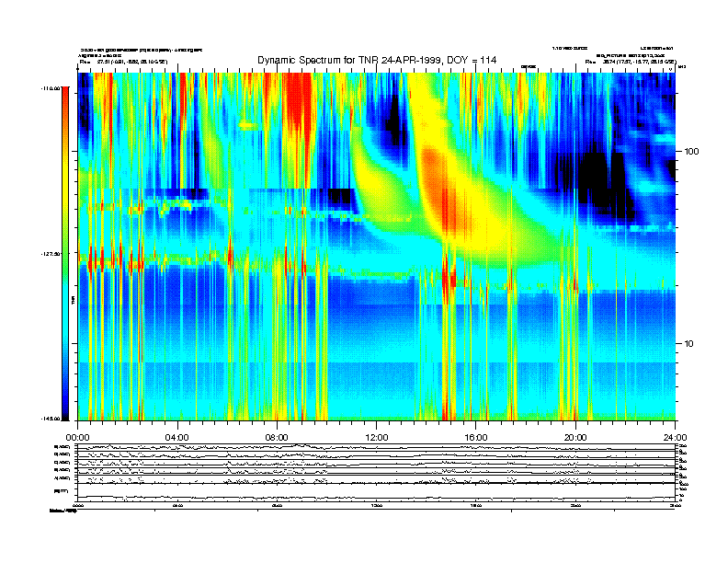
Task: Click the 16:00 time axis label
Action: 476,438
